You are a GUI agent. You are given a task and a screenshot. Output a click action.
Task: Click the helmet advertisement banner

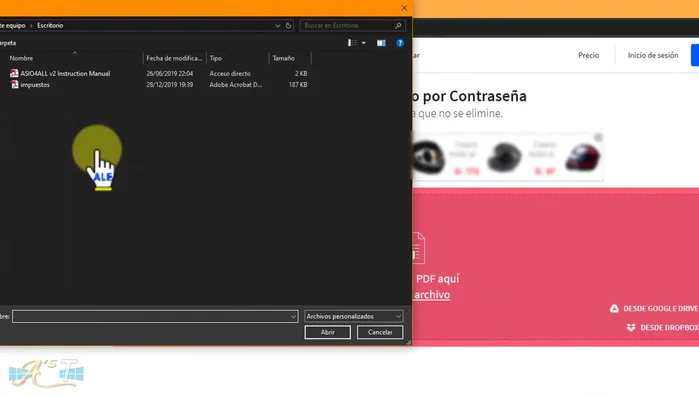507,157
